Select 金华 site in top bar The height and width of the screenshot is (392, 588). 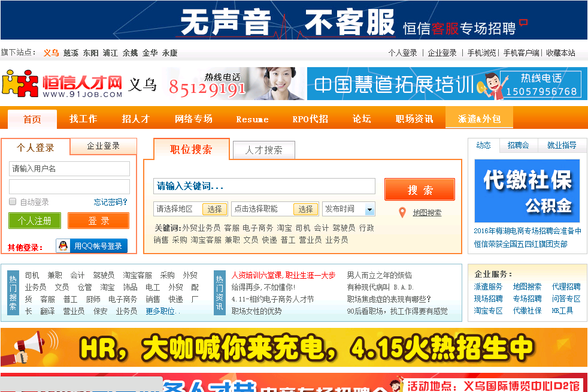pos(150,53)
